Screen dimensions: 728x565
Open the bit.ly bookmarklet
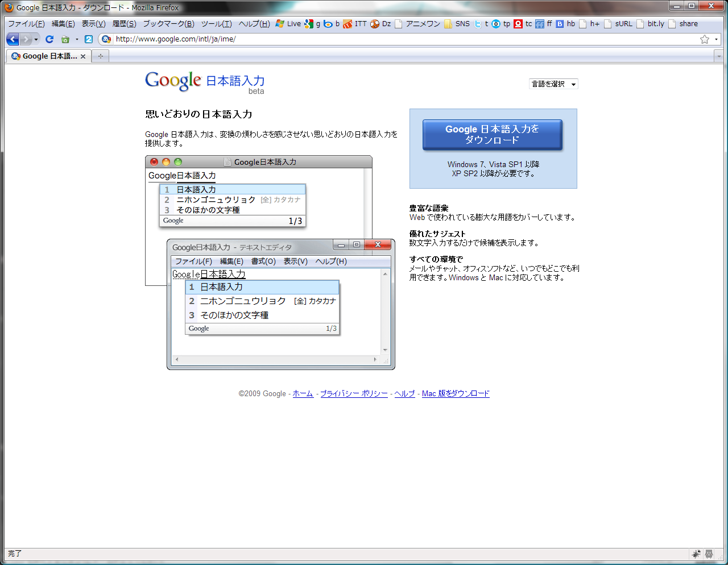click(651, 24)
